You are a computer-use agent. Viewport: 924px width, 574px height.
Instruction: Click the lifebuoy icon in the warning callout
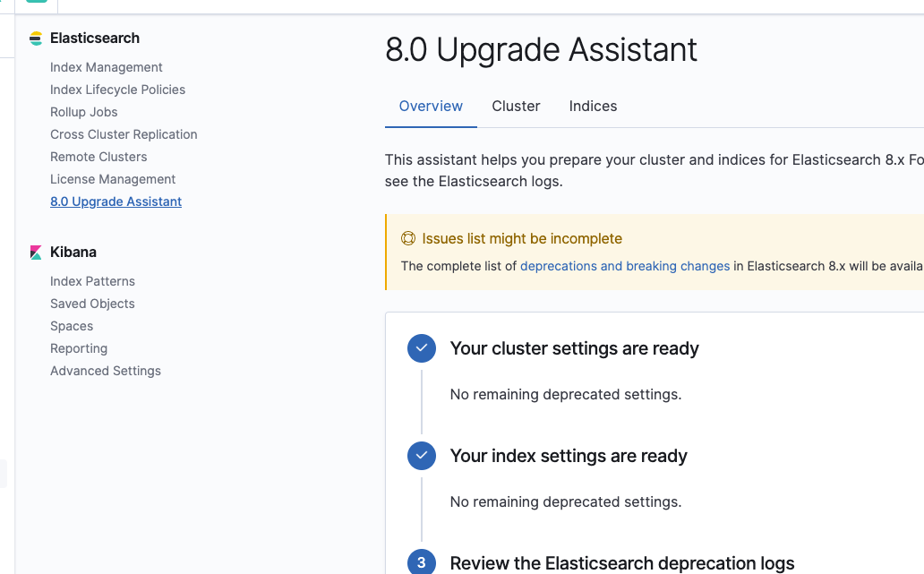(x=407, y=238)
